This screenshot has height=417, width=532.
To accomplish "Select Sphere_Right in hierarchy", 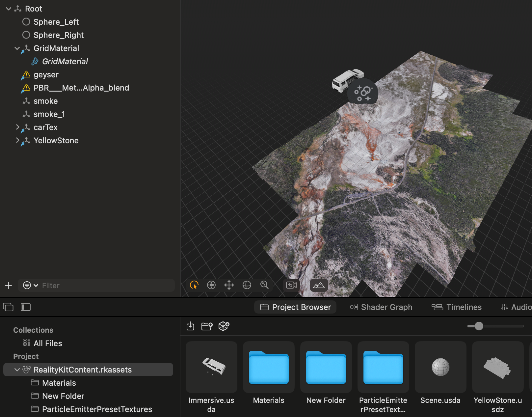I will click(x=59, y=35).
